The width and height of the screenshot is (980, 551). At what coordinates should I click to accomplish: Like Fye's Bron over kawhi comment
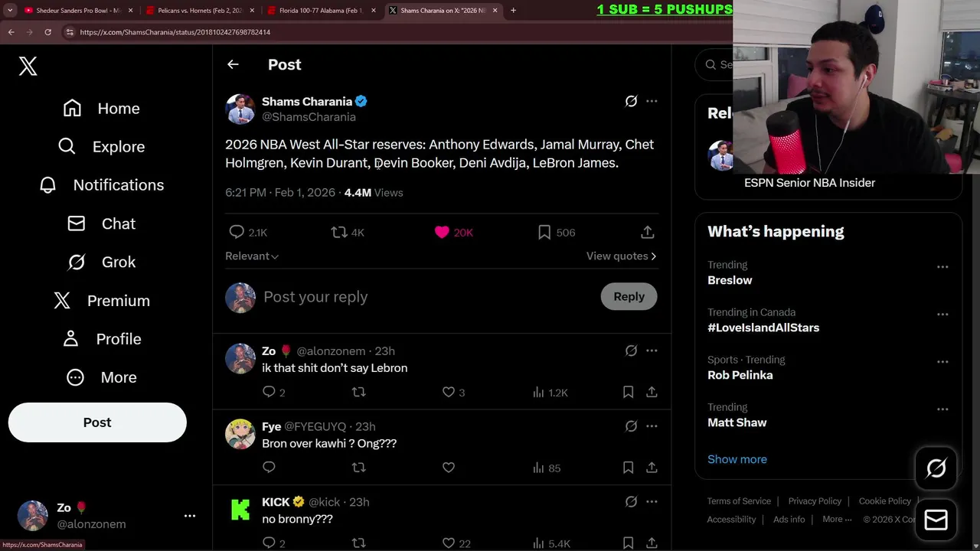point(449,467)
